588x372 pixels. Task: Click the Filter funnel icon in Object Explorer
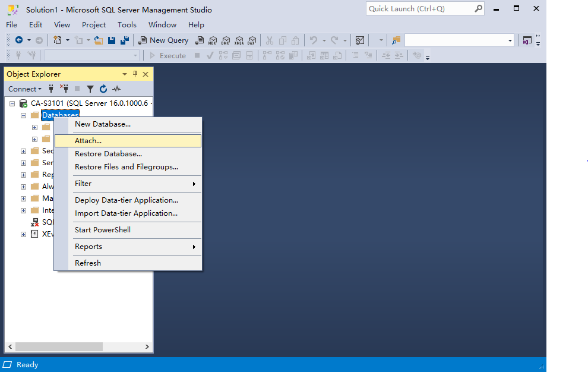(90, 89)
